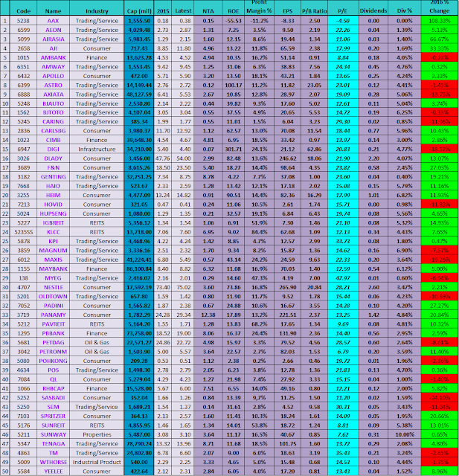Click row number 25
The height and width of the screenshot is (476, 459).
(x=5, y=241)
